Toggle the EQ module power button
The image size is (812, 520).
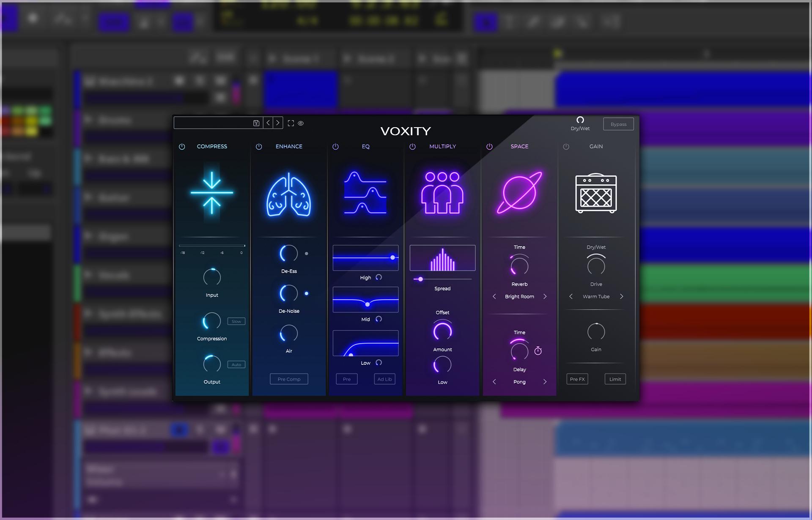(x=335, y=147)
